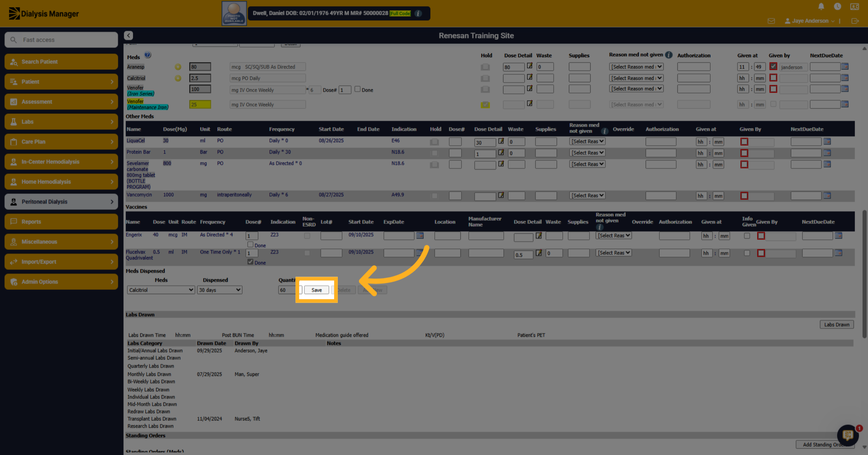Open the 30 days Dispensed dropdown
This screenshot has height=455, width=868.
click(220, 290)
